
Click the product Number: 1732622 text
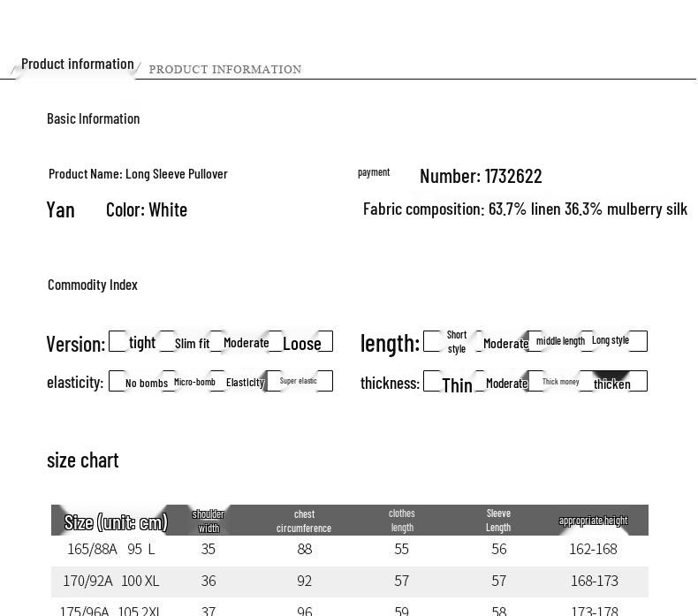pos(481,176)
